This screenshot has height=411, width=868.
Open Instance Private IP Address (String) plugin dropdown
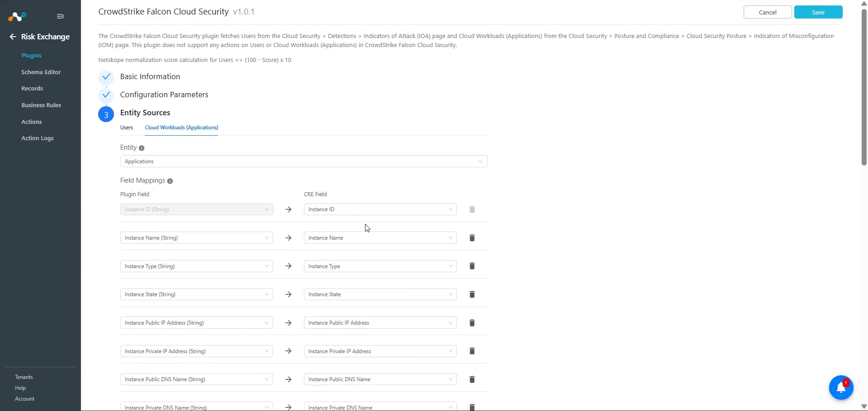196,351
